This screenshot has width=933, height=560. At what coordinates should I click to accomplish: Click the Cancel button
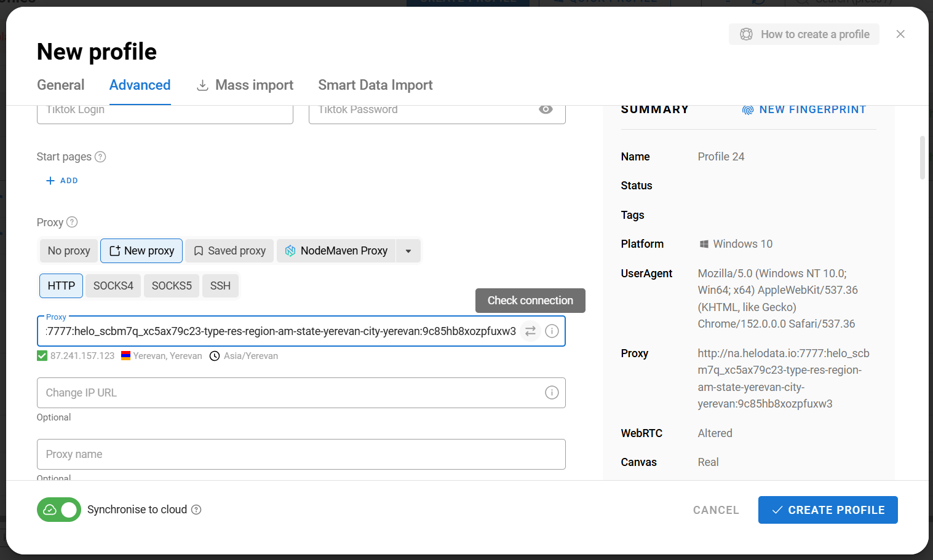(716, 510)
